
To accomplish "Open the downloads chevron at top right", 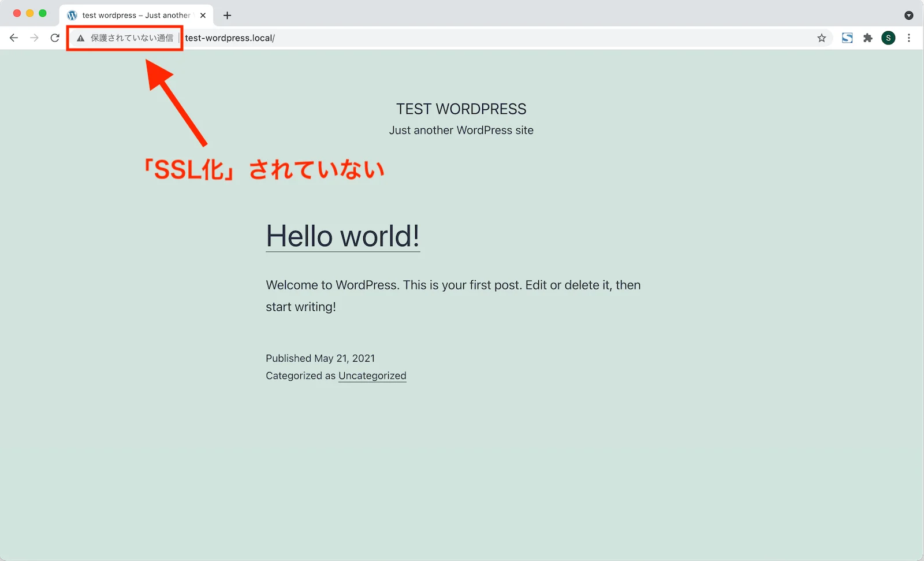I will (x=908, y=15).
